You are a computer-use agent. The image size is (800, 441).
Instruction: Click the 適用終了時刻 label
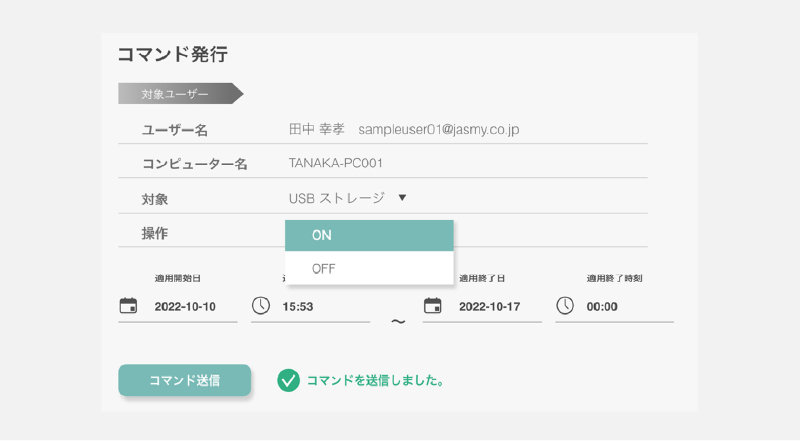click(614, 279)
